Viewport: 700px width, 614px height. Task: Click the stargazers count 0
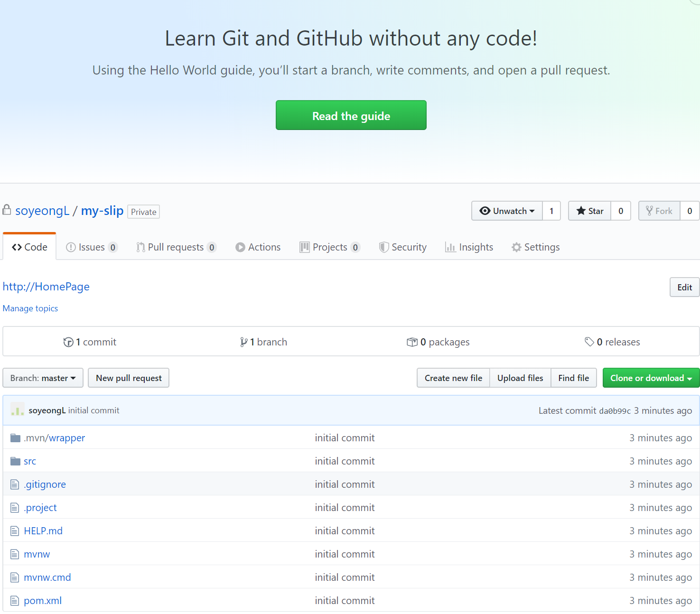(x=621, y=211)
